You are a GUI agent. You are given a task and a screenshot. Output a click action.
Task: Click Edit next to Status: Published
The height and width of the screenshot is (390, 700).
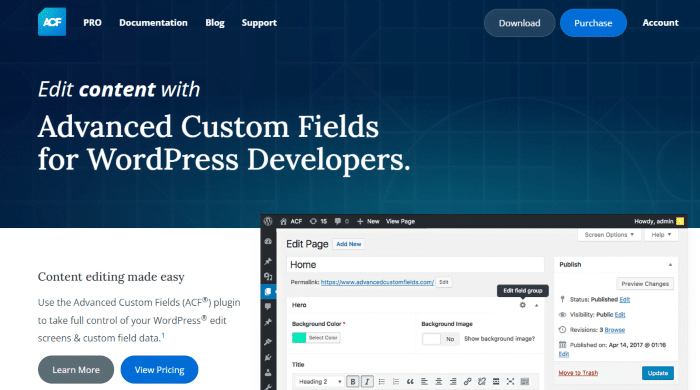tap(625, 299)
